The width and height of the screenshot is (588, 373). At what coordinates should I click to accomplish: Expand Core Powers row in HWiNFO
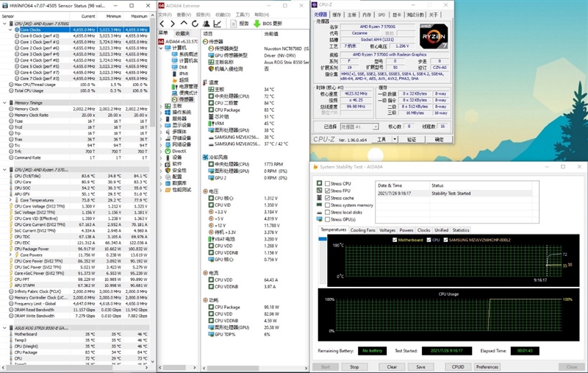click(x=10, y=255)
